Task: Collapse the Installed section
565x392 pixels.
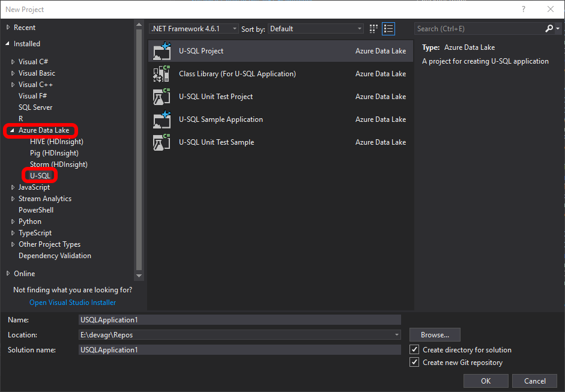Action: (x=8, y=44)
